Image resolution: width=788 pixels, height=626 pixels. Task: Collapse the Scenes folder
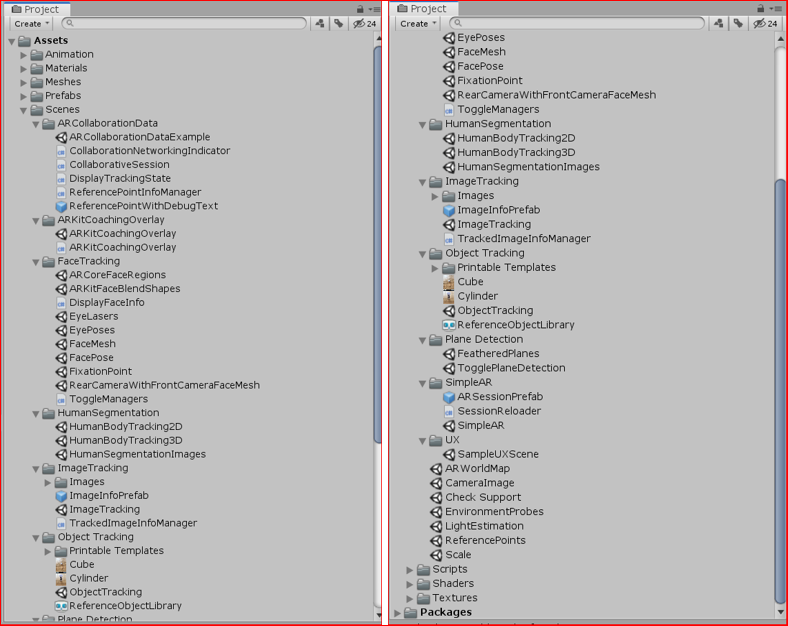coord(24,110)
